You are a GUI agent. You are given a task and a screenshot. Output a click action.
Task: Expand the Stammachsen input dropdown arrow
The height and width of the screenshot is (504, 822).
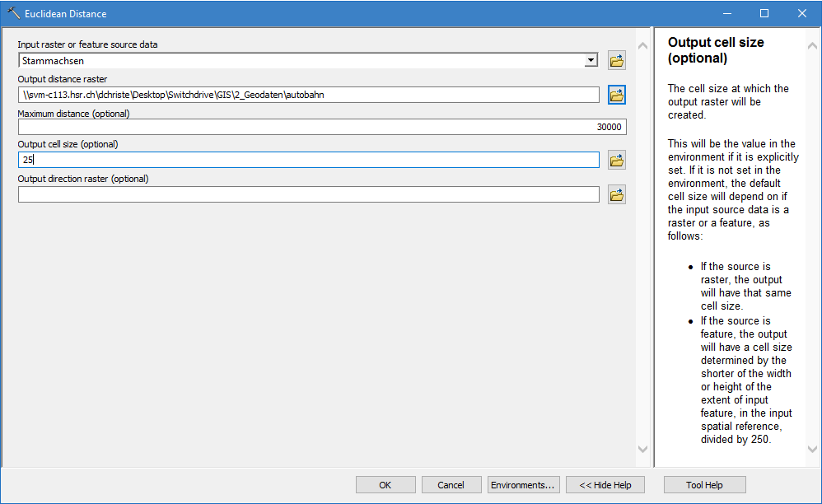(591, 60)
